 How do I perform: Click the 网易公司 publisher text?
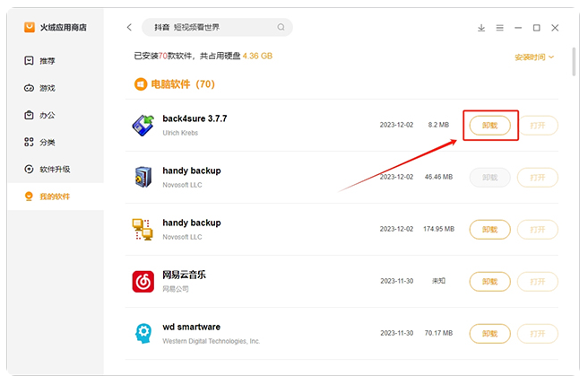pyautogui.click(x=176, y=289)
